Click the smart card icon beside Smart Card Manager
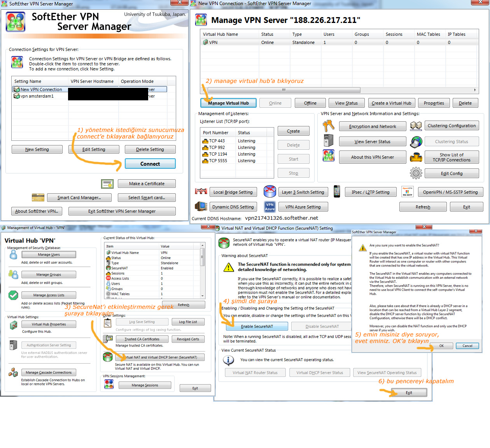Image resolution: width=490 pixels, height=448 pixels. pos(38,197)
